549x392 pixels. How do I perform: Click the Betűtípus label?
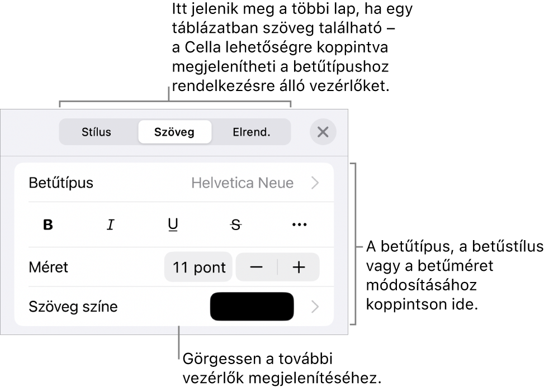[61, 183]
